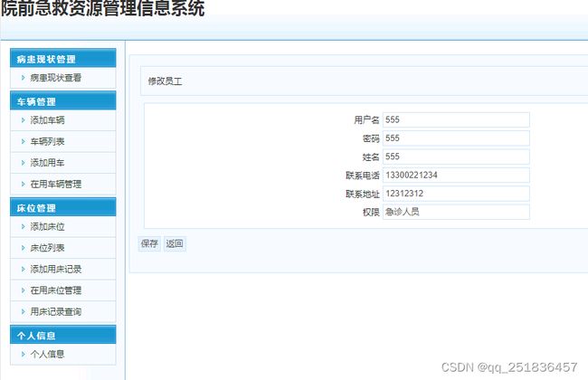Image resolution: width=588 pixels, height=380 pixels.
Task: Click arrow icon beside 在用车辆管理
Action: 23,185
